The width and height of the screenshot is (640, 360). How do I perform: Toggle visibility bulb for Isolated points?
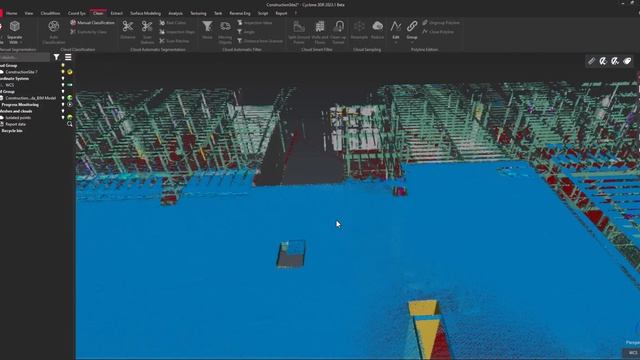coord(63,118)
